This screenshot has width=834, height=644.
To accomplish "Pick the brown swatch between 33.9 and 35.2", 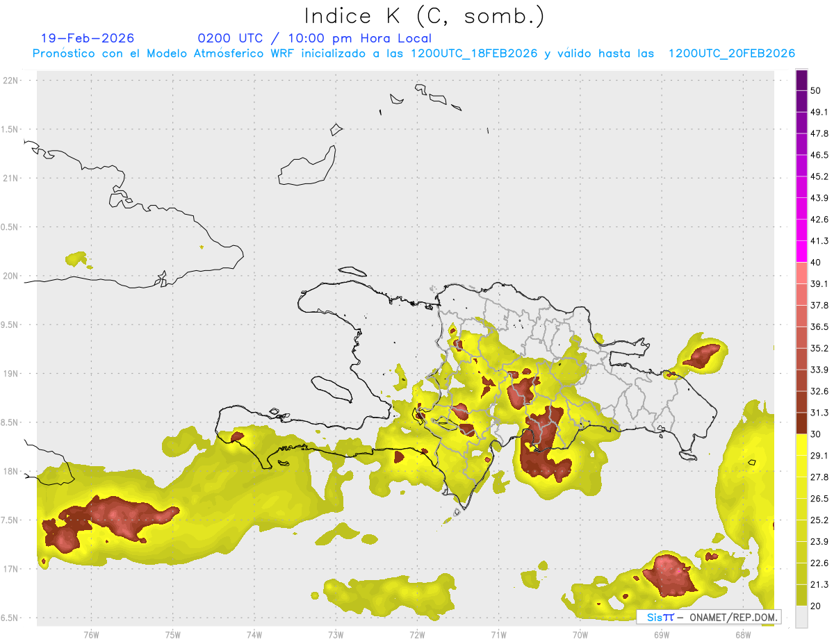I will pos(801,358).
